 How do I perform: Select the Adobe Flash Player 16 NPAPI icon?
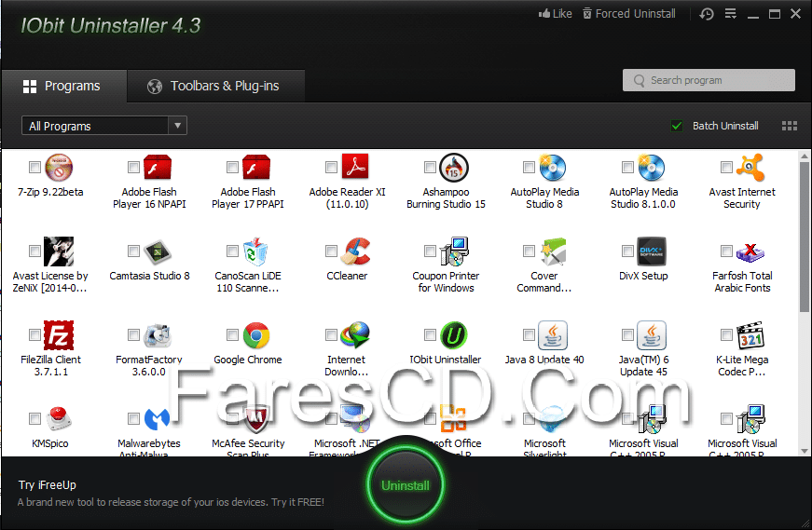(158, 168)
